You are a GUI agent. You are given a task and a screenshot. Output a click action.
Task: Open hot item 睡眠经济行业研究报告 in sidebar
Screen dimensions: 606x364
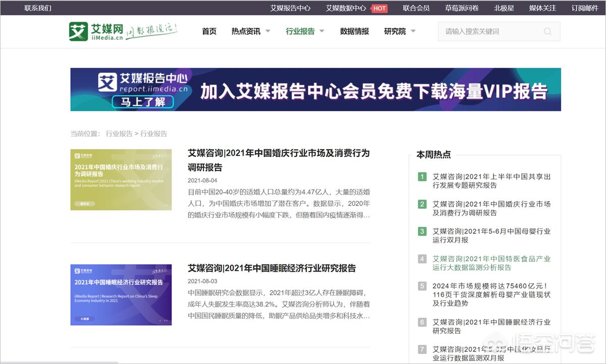(x=492, y=326)
